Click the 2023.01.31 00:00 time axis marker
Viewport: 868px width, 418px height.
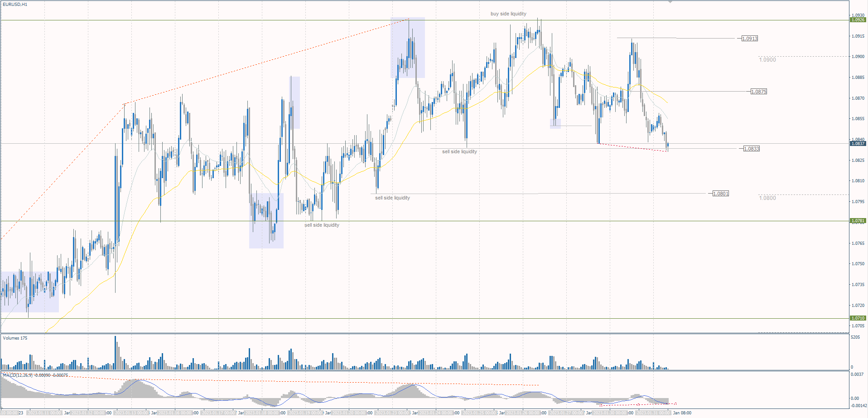pos(653,413)
